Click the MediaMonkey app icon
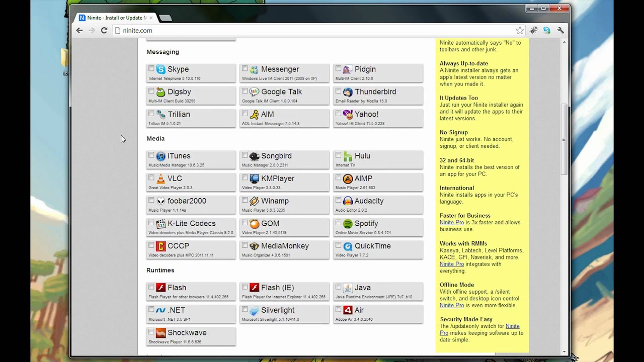 point(254,246)
